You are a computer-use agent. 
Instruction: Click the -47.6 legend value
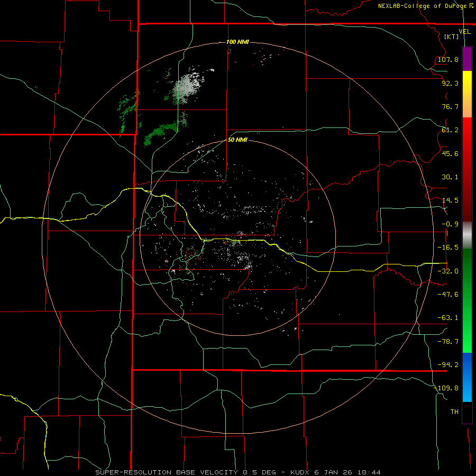(x=448, y=295)
